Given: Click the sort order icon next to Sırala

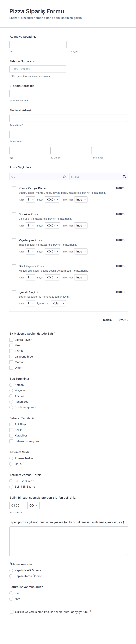Looking at the screenshot, I should [124, 176].
